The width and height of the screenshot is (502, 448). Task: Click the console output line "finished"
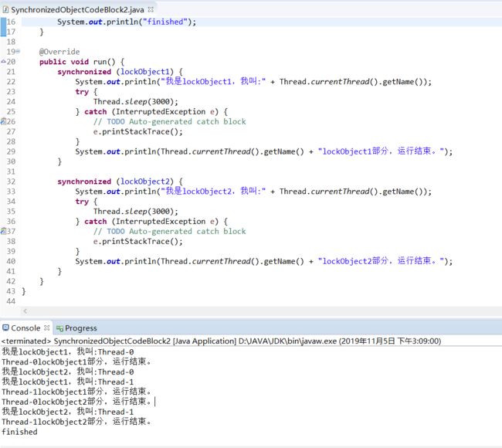click(19, 432)
